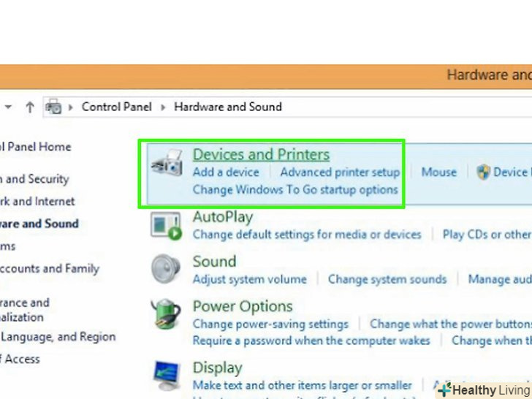This screenshot has width=532, height=399.
Task: Expand breadcrumb arrow before Control Panel
Action: point(71,107)
